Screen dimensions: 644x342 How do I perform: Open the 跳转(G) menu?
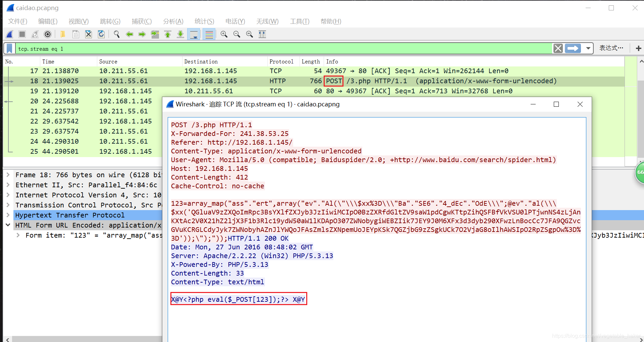tap(110, 21)
